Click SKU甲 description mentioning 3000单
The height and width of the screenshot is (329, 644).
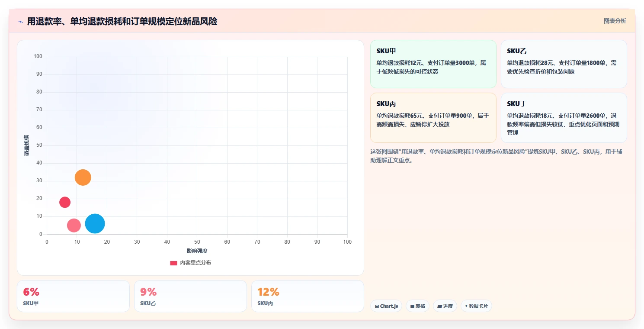(431, 67)
